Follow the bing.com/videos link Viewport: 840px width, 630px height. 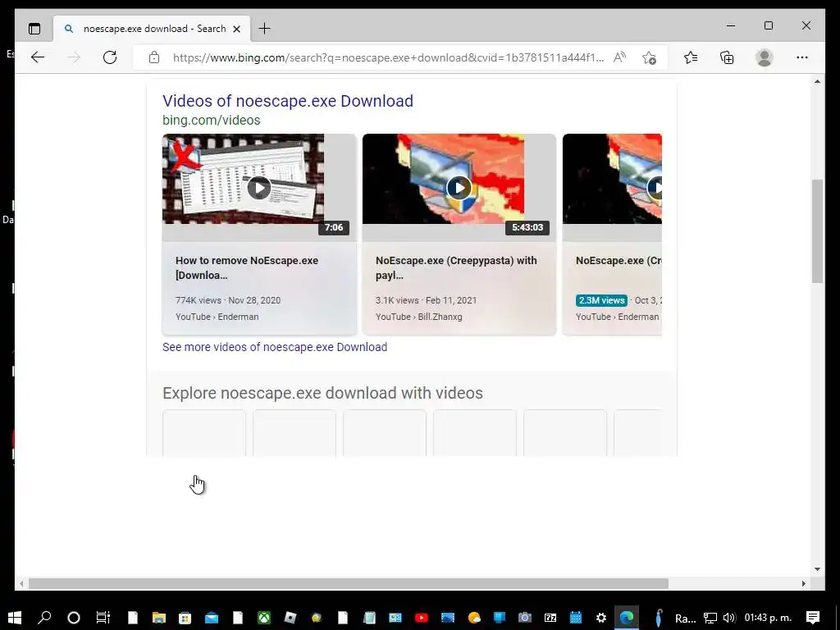pyautogui.click(x=211, y=120)
